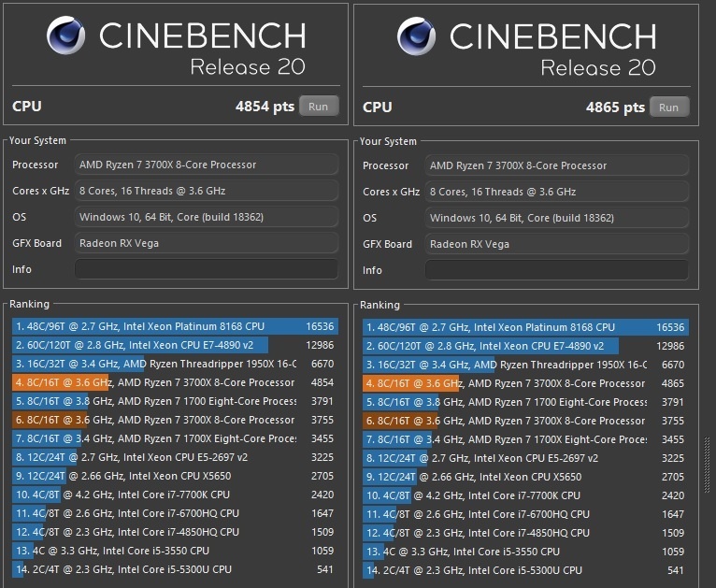Screen dimensions: 716x588
Task: Click OS field in right window
Action: [557, 218]
